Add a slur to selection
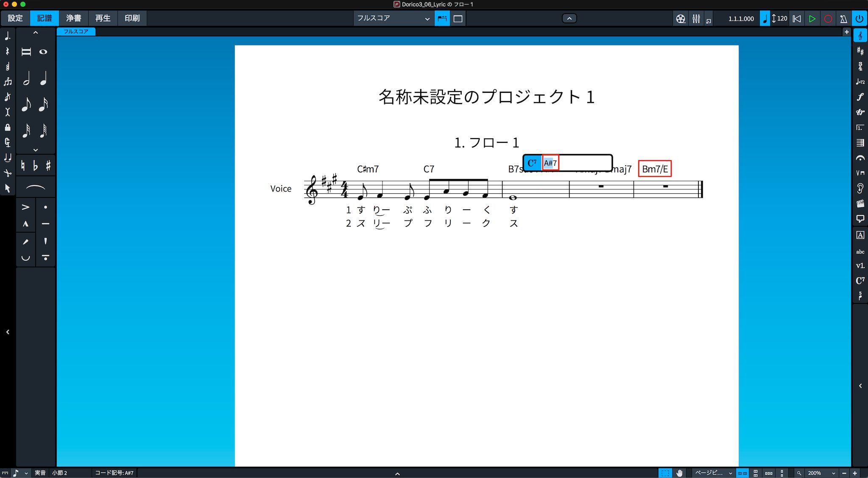Screen dimensions: 868x478 (x=36, y=187)
